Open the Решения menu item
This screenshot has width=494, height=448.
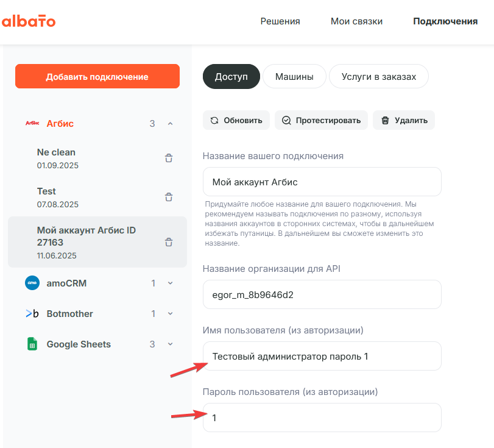[280, 21]
